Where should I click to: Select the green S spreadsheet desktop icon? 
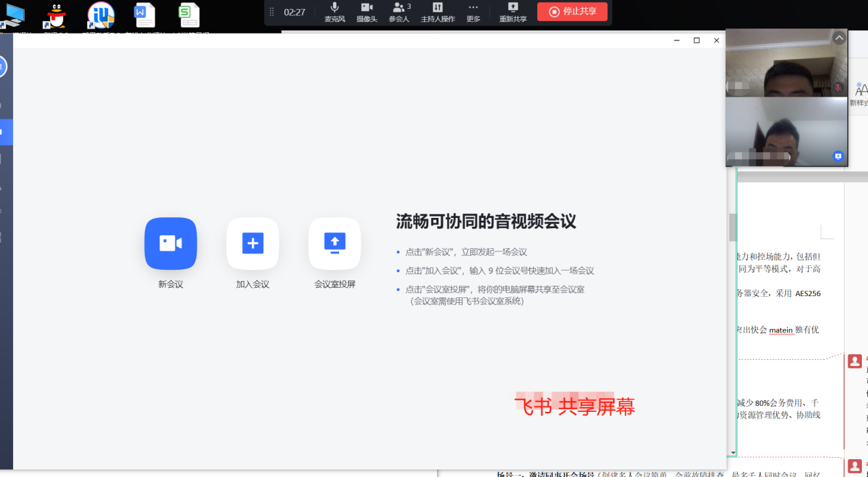point(188,16)
